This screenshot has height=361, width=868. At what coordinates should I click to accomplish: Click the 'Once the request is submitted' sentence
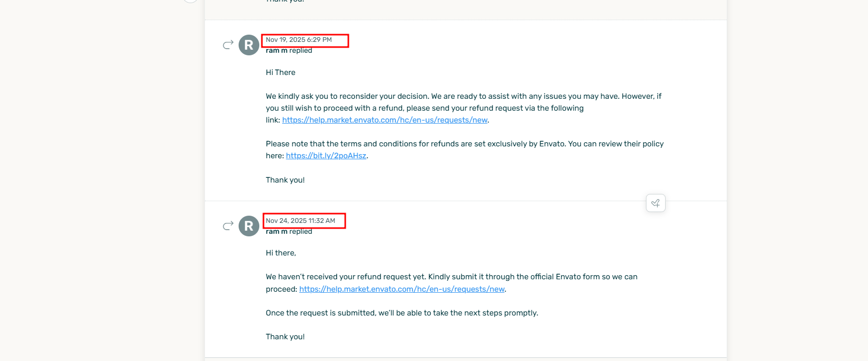coord(402,313)
